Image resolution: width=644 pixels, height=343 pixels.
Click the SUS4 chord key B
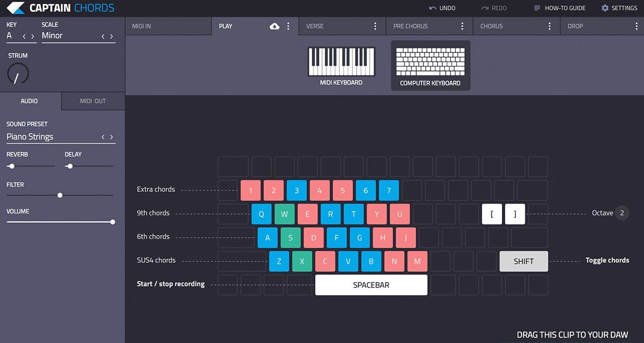(x=371, y=261)
